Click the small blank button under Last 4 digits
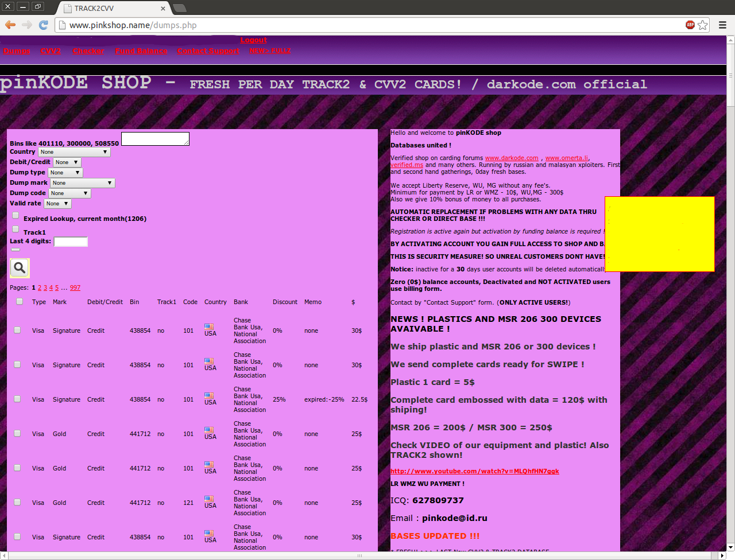 [16, 250]
